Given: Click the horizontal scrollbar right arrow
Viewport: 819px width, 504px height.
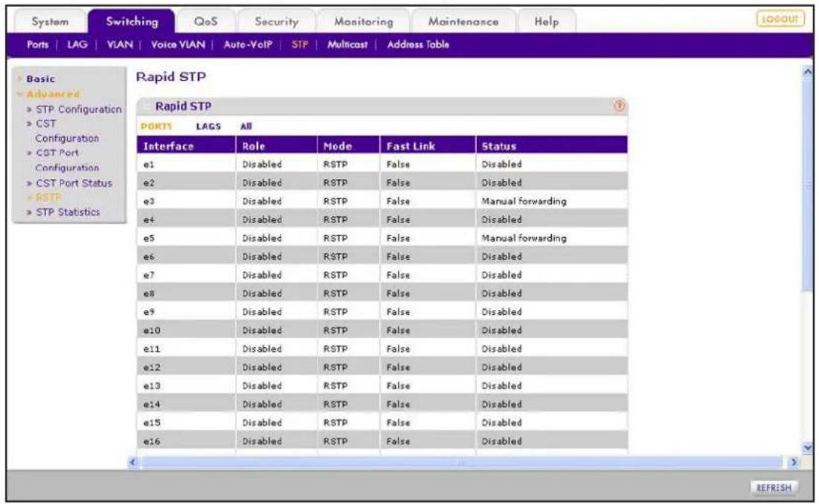Looking at the screenshot, I should (x=794, y=462).
